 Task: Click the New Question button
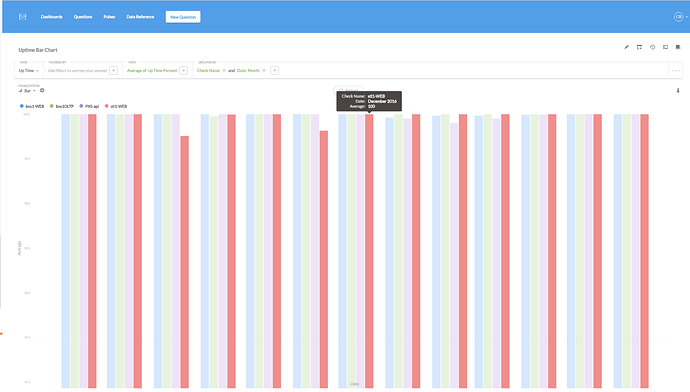click(x=183, y=17)
